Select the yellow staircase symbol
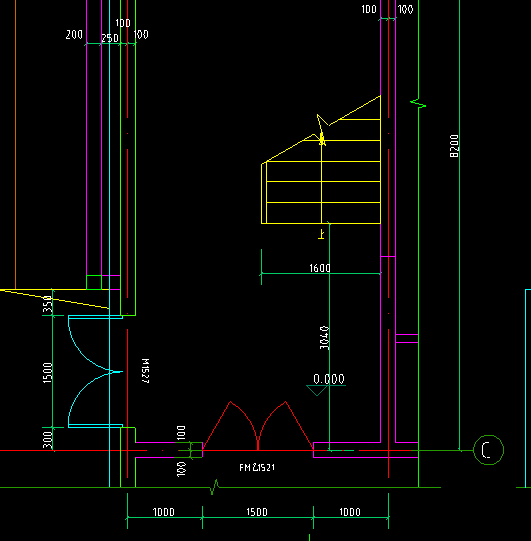The width and height of the screenshot is (531, 541). pyautogui.click(x=321, y=159)
